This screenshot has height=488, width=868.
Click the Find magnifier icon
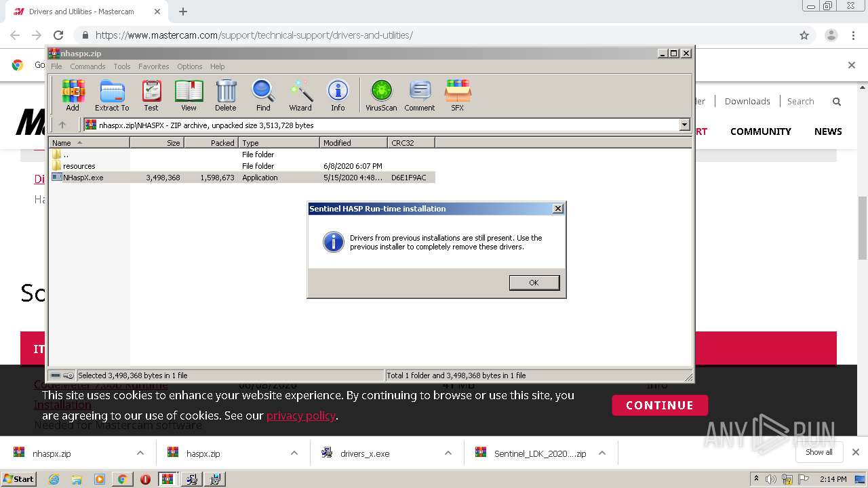click(263, 95)
